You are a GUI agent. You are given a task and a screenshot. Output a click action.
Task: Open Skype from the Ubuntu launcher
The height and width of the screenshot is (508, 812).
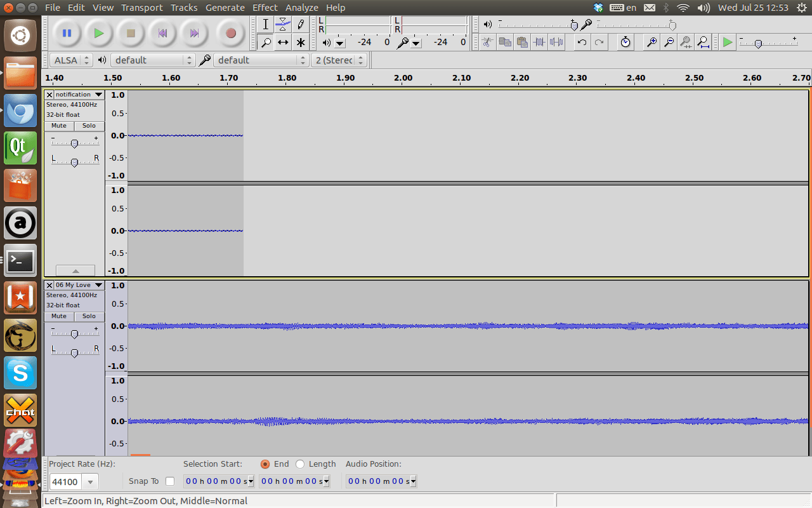pos(20,373)
